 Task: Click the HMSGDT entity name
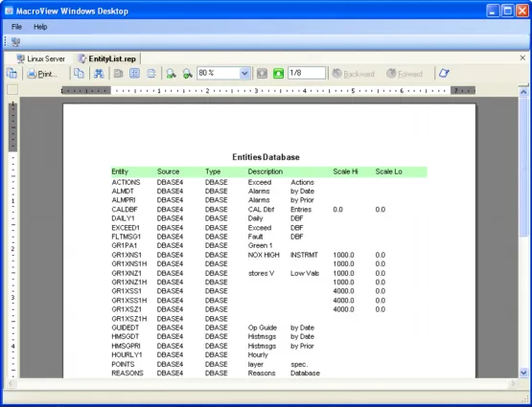pos(126,336)
